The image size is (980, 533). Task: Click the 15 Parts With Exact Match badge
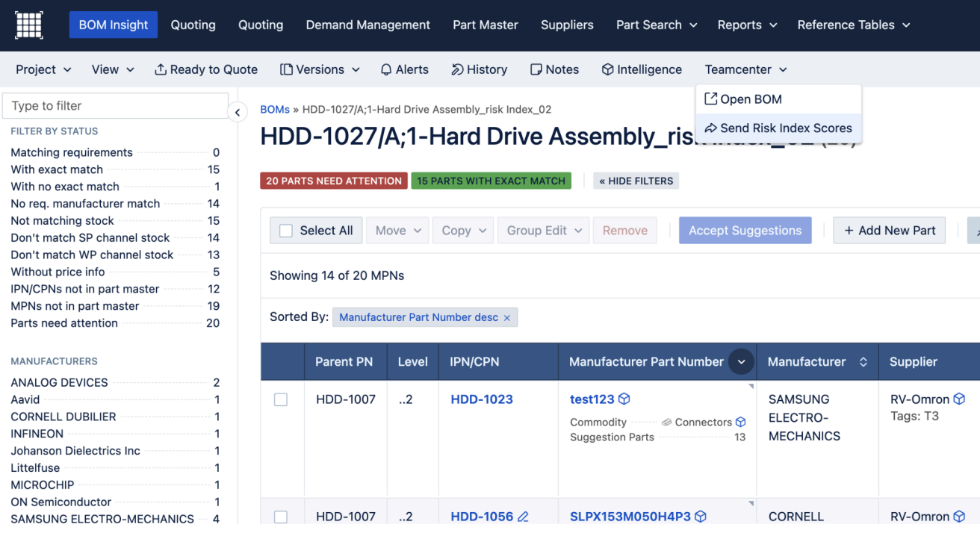[491, 181]
